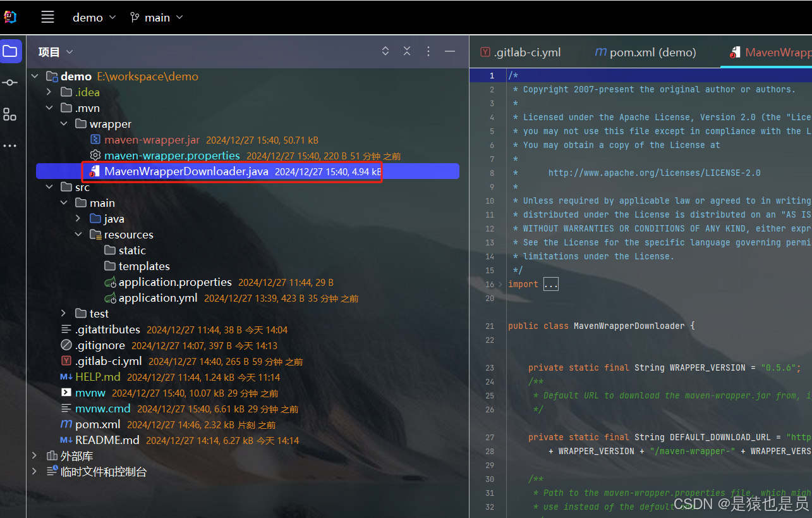Select .gitattributes file
The width and height of the screenshot is (812, 518).
click(107, 330)
